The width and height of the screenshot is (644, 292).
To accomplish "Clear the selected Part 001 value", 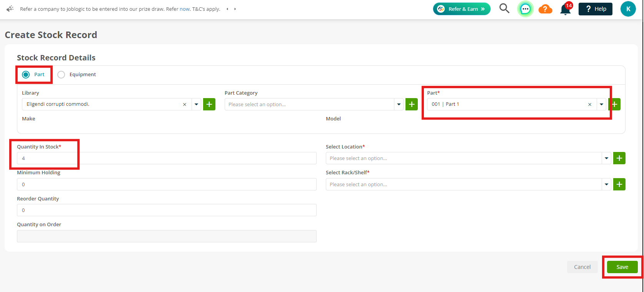I will pyautogui.click(x=590, y=105).
